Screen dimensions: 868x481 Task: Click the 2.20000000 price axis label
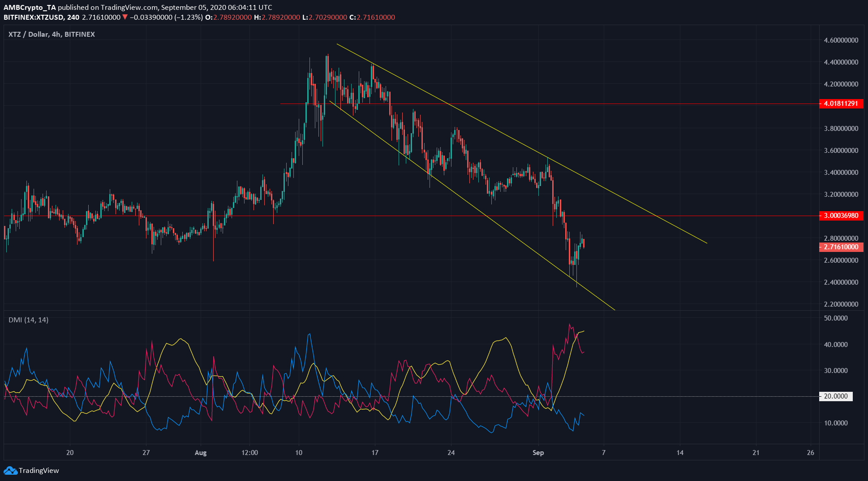[841, 304]
